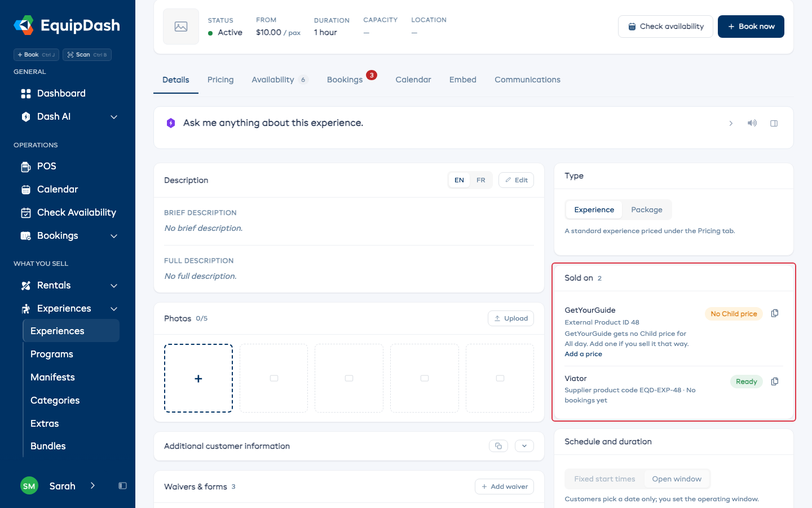Click Check availability button
812x508 pixels.
[665, 27]
